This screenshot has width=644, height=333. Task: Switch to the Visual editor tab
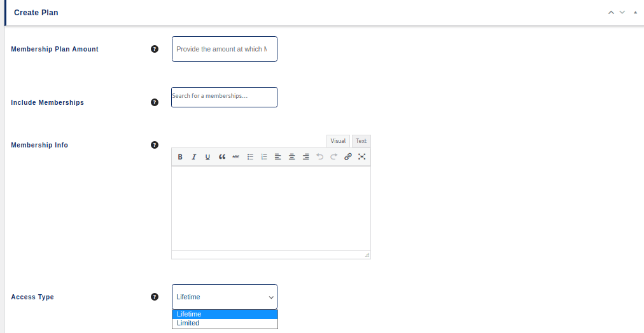point(338,141)
